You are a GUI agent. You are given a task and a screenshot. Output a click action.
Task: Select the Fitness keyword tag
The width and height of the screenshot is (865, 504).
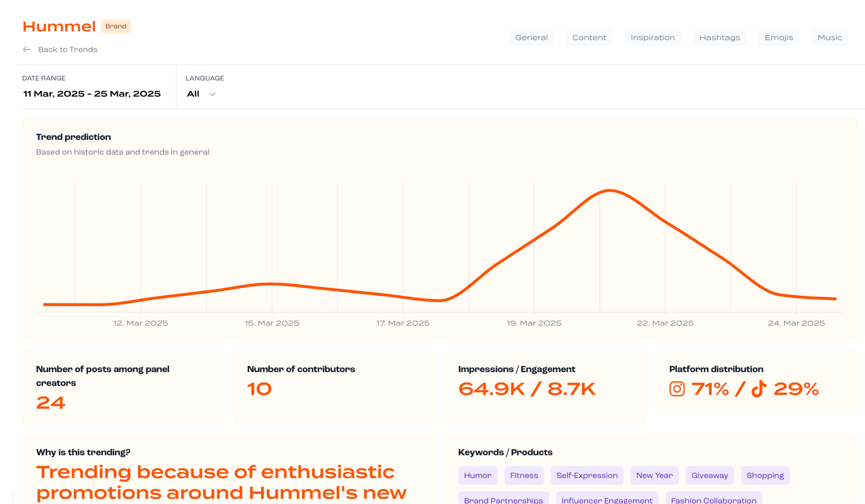pyautogui.click(x=524, y=476)
